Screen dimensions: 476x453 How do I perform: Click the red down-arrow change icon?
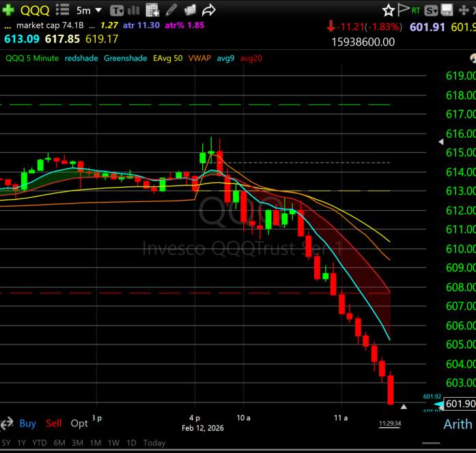pos(331,27)
